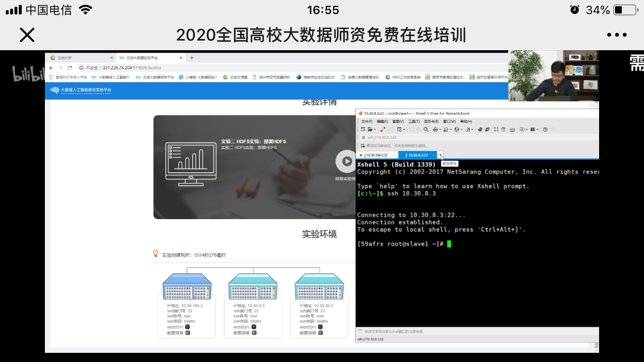Switch to the 10.30.184.2:22 session tab

[x=377, y=155]
